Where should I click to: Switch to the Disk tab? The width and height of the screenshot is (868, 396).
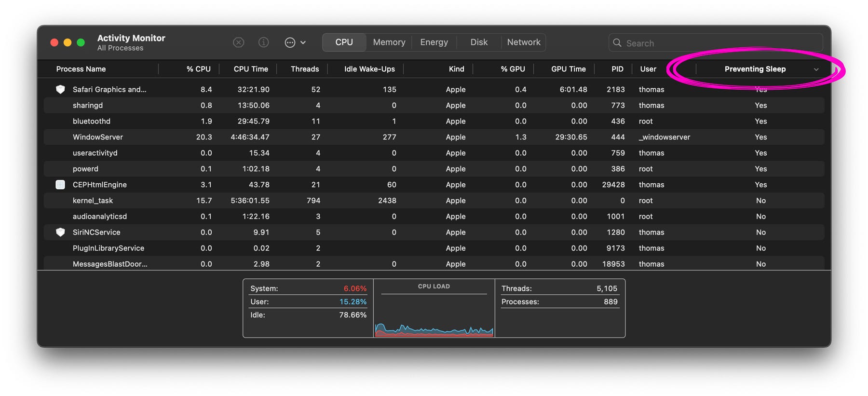coord(479,42)
